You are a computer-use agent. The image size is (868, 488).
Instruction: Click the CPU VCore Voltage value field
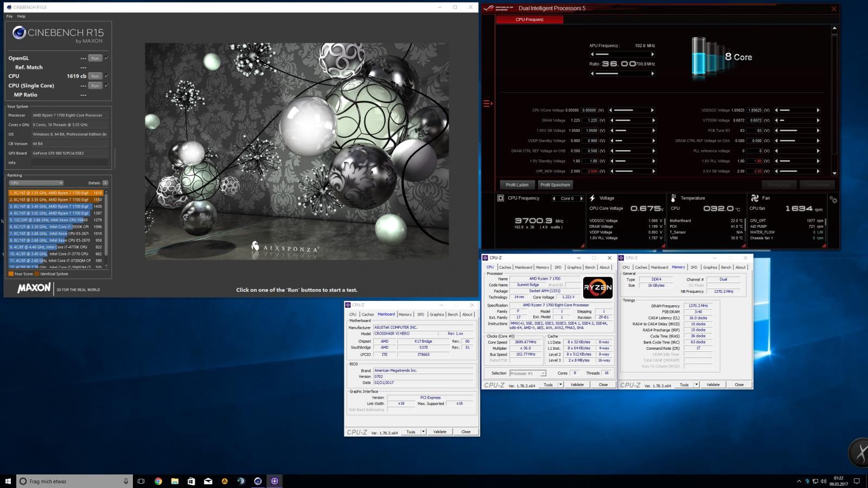coord(589,110)
